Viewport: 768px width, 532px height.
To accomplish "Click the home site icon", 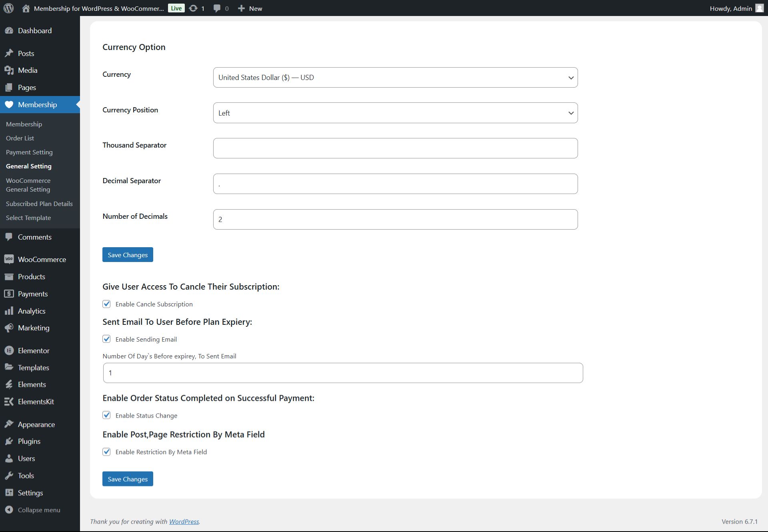I will pos(26,8).
